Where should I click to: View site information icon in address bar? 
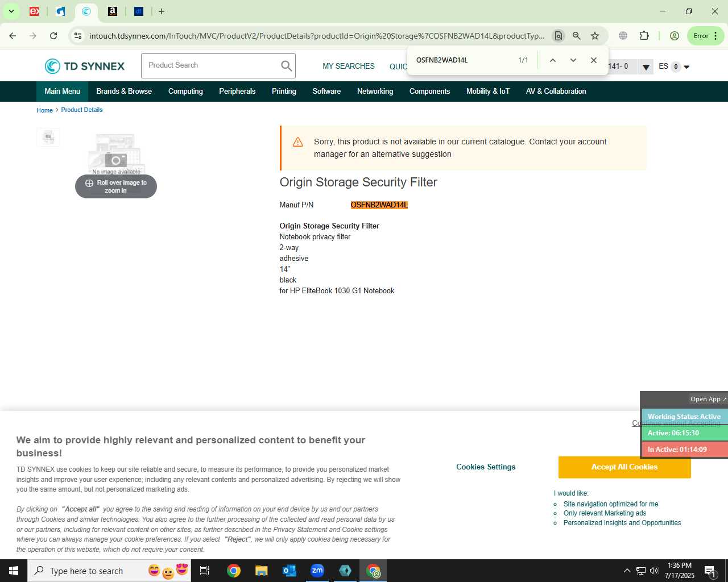78,36
